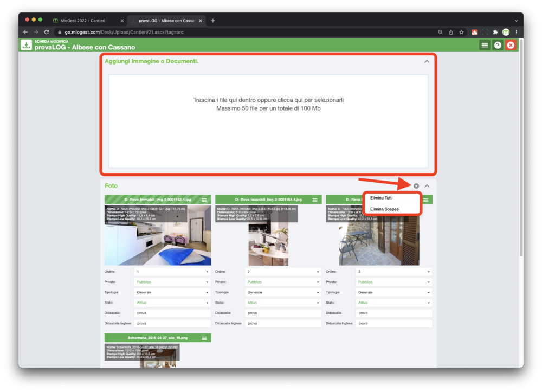Open menu icon on Img-2-0001154-4.jpg card

(315, 200)
